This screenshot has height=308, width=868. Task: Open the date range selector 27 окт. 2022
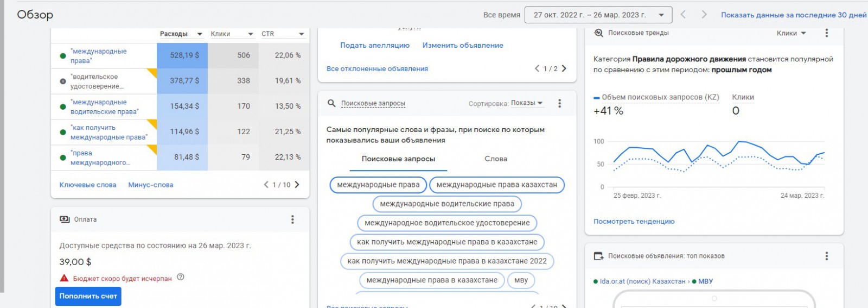click(x=598, y=15)
